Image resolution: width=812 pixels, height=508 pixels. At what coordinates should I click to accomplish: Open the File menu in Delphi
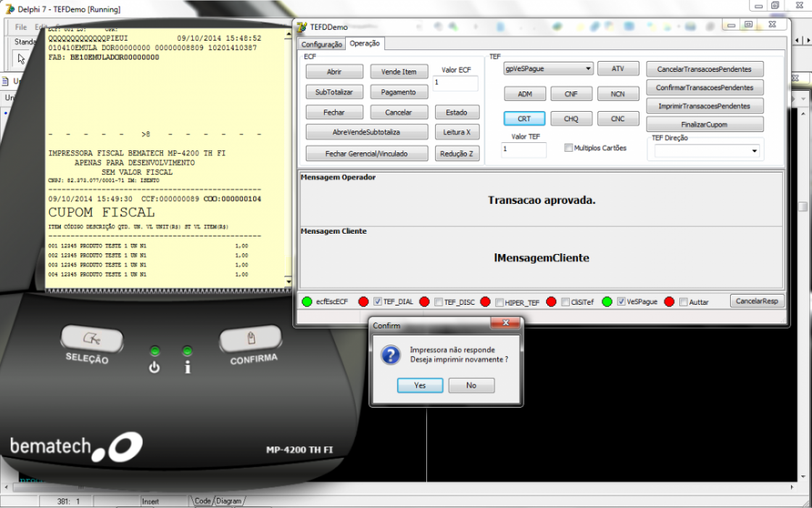21,27
